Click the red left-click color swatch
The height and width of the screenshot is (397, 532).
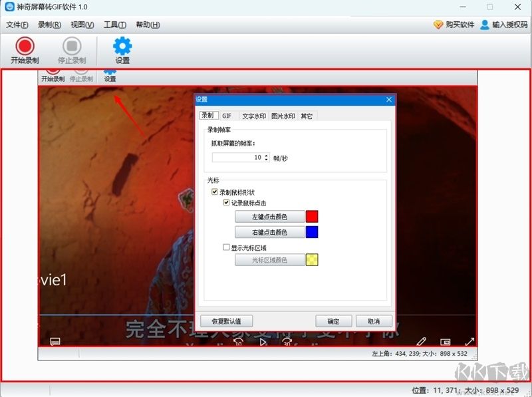click(313, 217)
